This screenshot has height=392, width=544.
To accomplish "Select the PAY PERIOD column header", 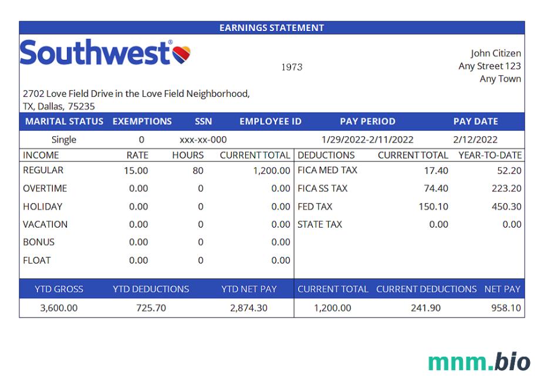I will [367, 121].
